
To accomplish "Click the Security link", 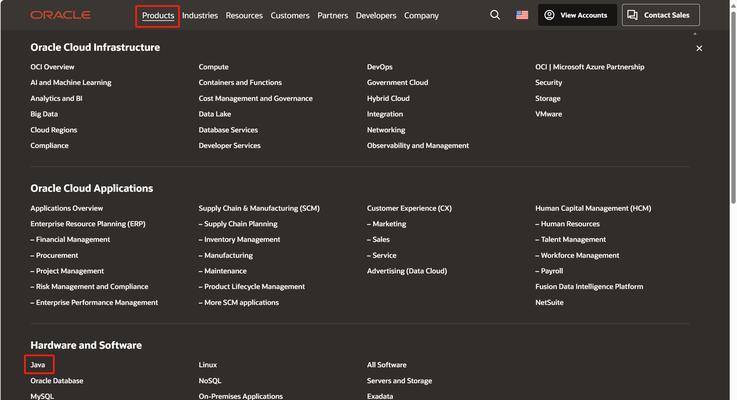I will click(549, 82).
